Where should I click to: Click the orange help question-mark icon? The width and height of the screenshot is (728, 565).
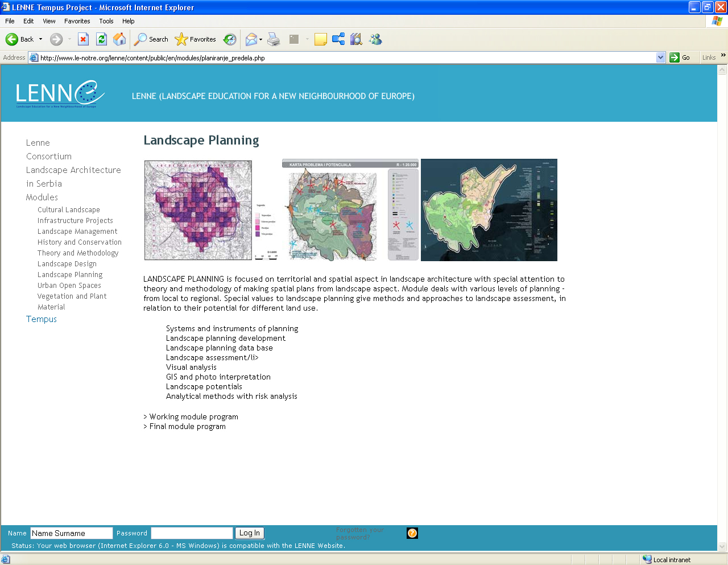point(412,533)
